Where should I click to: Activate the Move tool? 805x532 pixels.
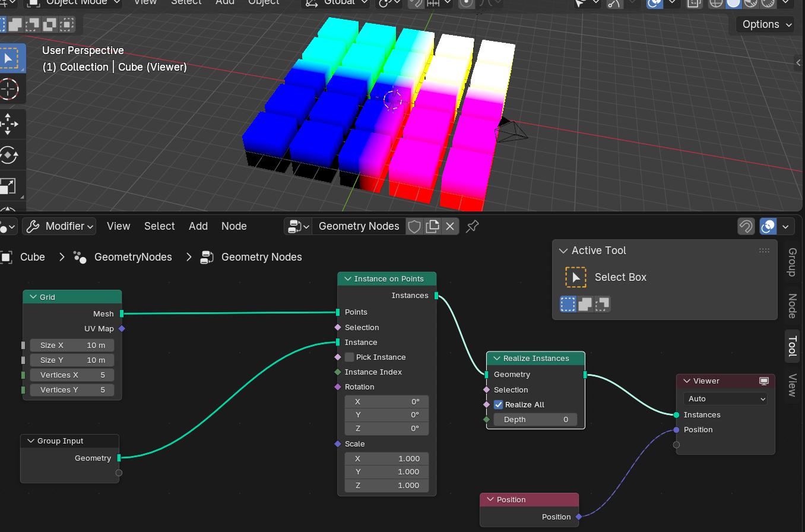9,124
